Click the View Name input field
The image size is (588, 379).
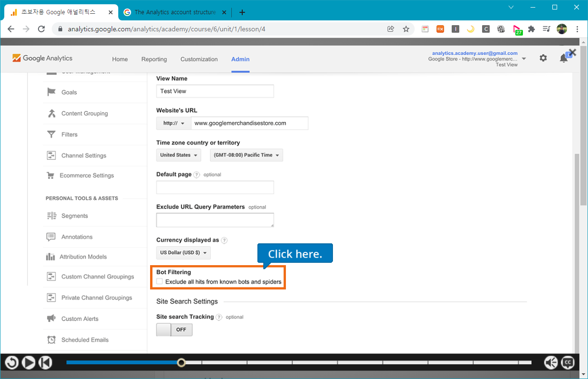pyautogui.click(x=215, y=91)
